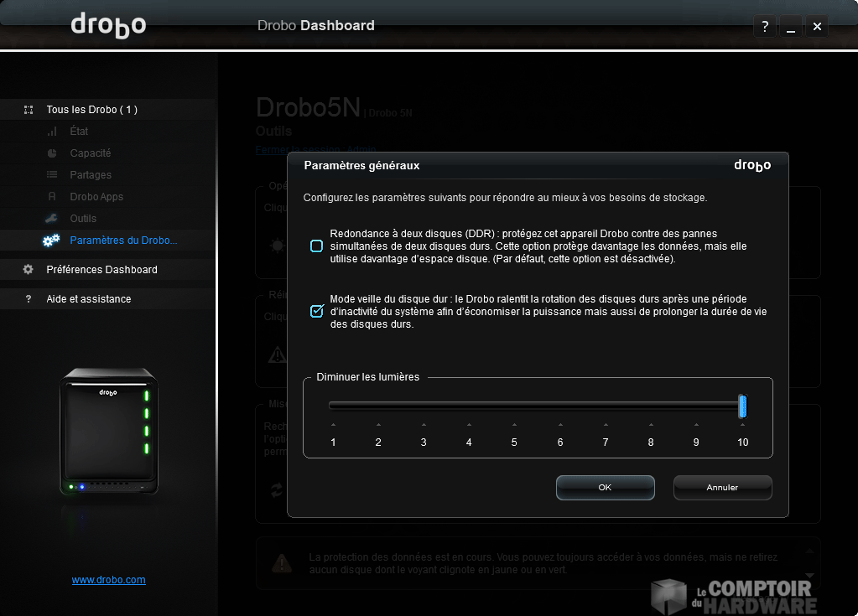Select the Capacité menu entry
The height and width of the screenshot is (616, 858).
[x=91, y=153]
